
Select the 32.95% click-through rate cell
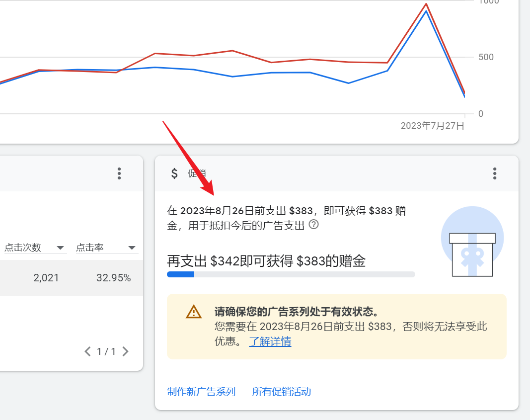tap(113, 278)
